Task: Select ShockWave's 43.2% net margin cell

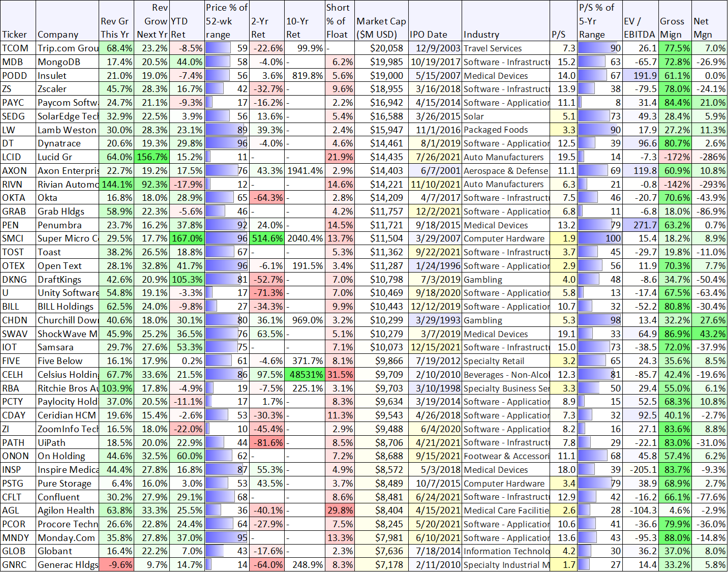Action: [x=710, y=334]
